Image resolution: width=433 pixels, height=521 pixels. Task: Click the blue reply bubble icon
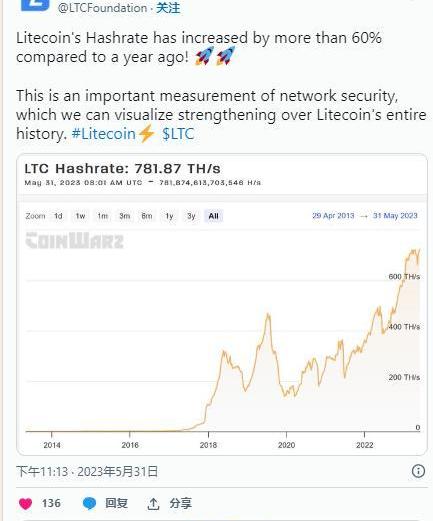coord(89,503)
